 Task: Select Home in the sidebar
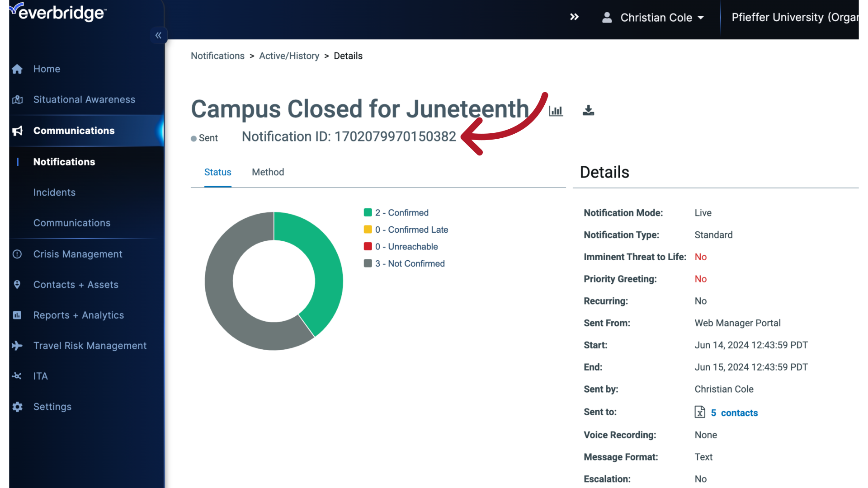click(47, 69)
